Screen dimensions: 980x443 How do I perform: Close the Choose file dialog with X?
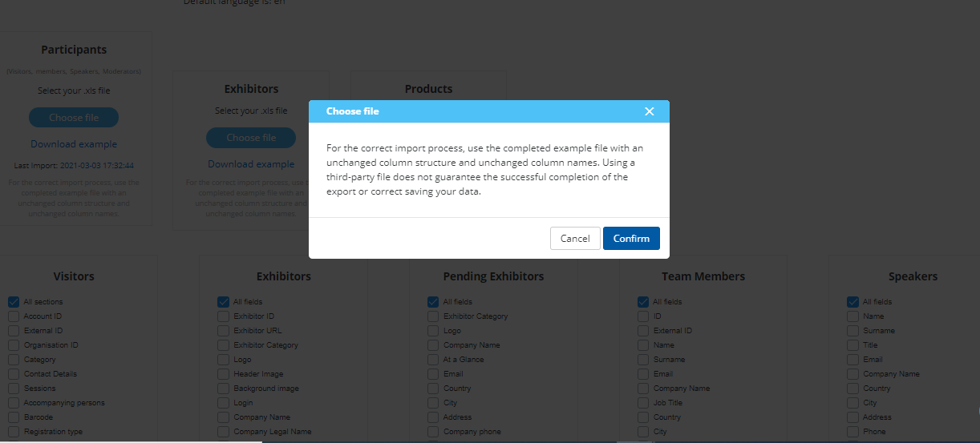click(x=649, y=111)
